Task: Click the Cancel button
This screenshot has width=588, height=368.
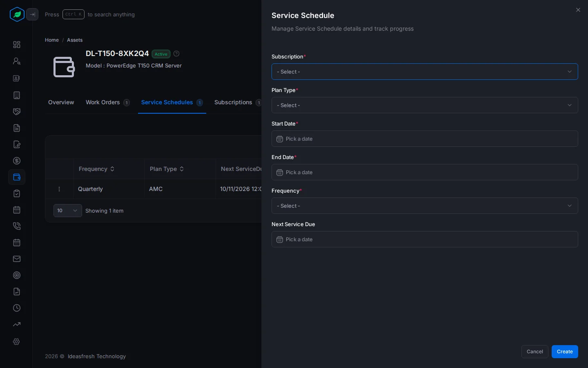Action: (x=535, y=352)
